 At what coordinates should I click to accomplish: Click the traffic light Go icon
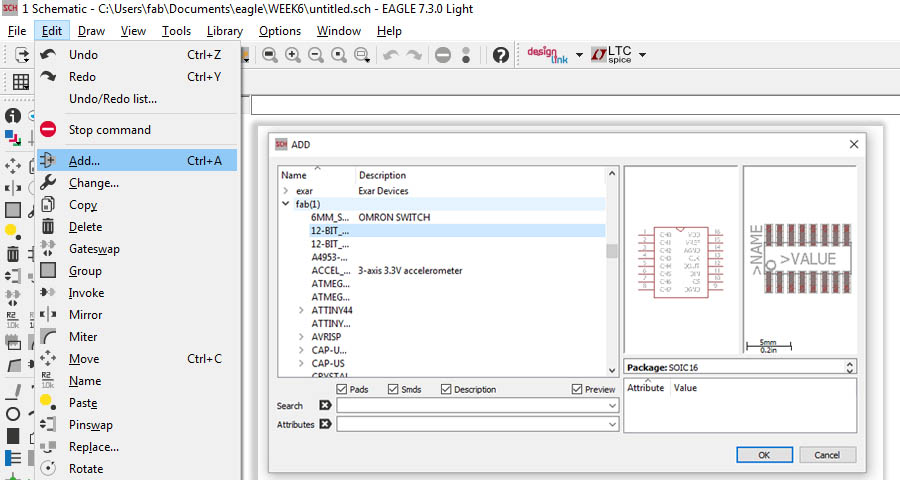(x=466, y=55)
